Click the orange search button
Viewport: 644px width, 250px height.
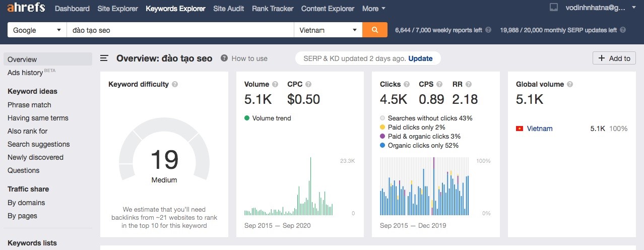coord(374,30)
